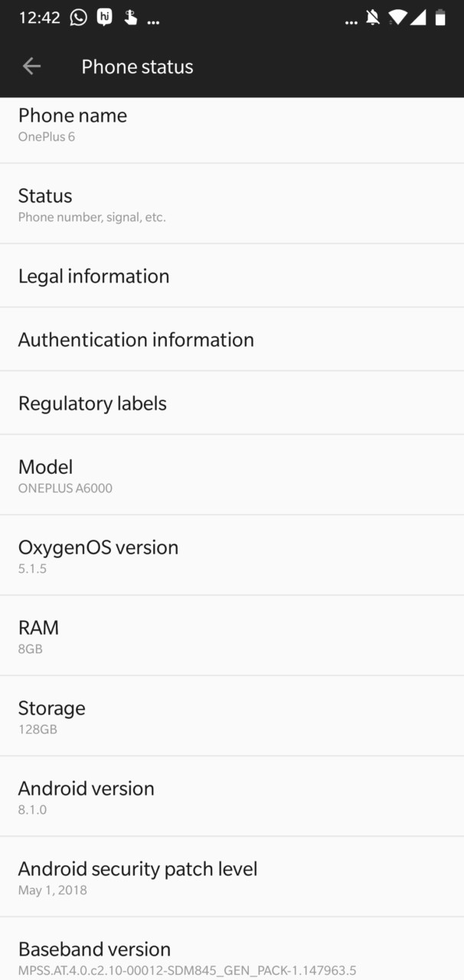This screenshot has width=464, height=980.
Task: Tap the OxygenOS version row
Action: click(231, 556)
